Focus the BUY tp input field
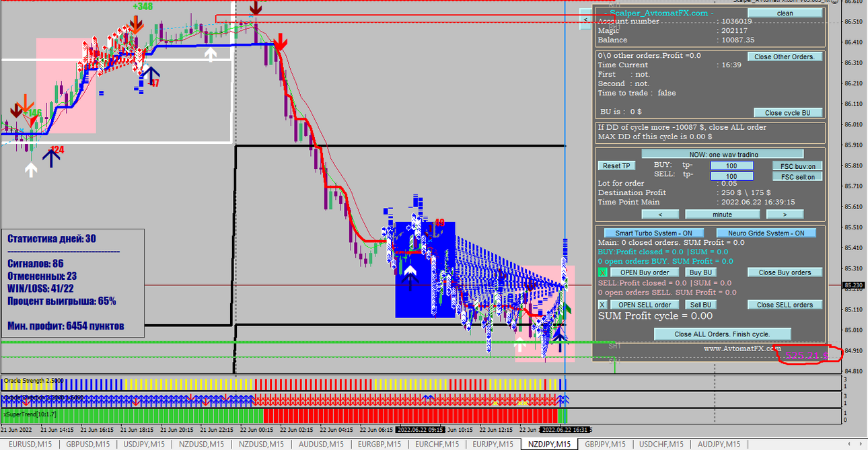The image size is (868, 450). pyautogui.click(x=731, y=166)
